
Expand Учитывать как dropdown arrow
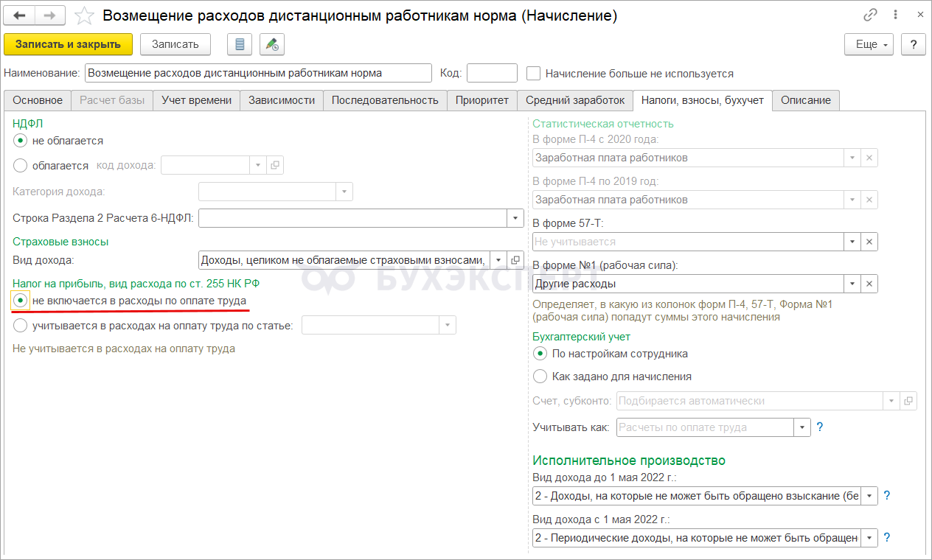[802, 427]
